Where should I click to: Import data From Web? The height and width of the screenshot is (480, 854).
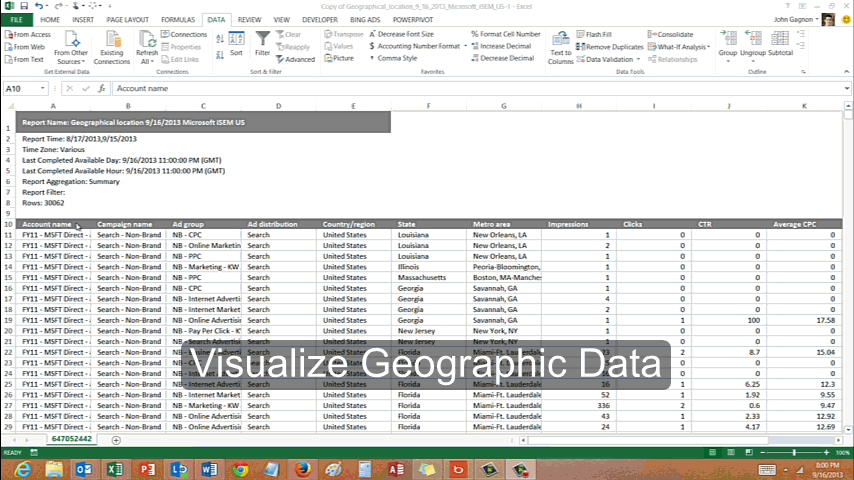pos(25,47)
